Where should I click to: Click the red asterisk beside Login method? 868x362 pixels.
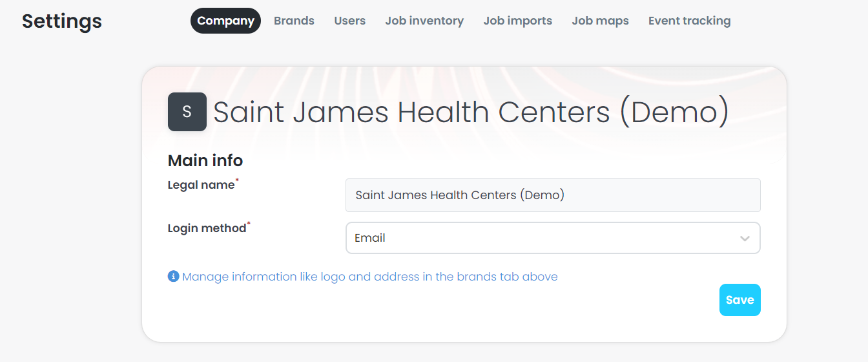[249, 224]
